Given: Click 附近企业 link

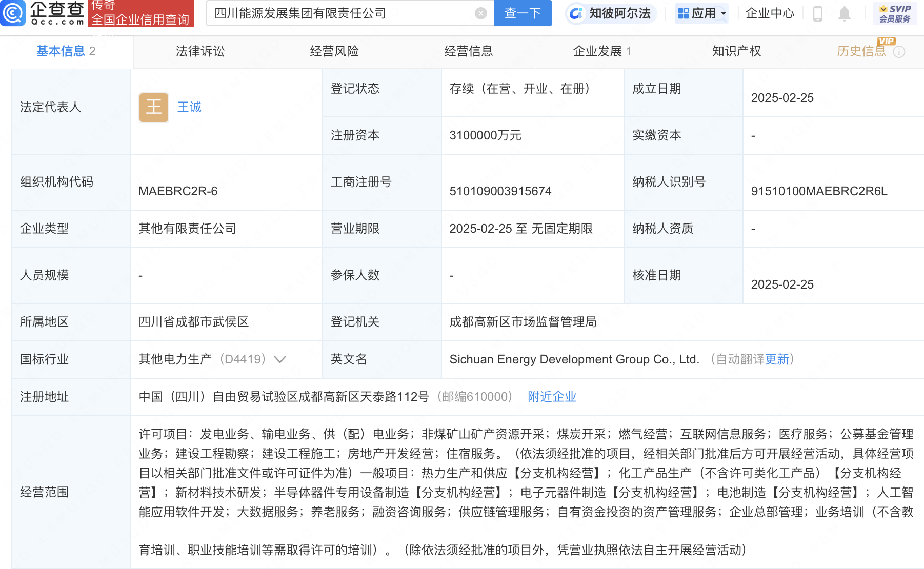Looking at the screenshot, I should [552, 397].
